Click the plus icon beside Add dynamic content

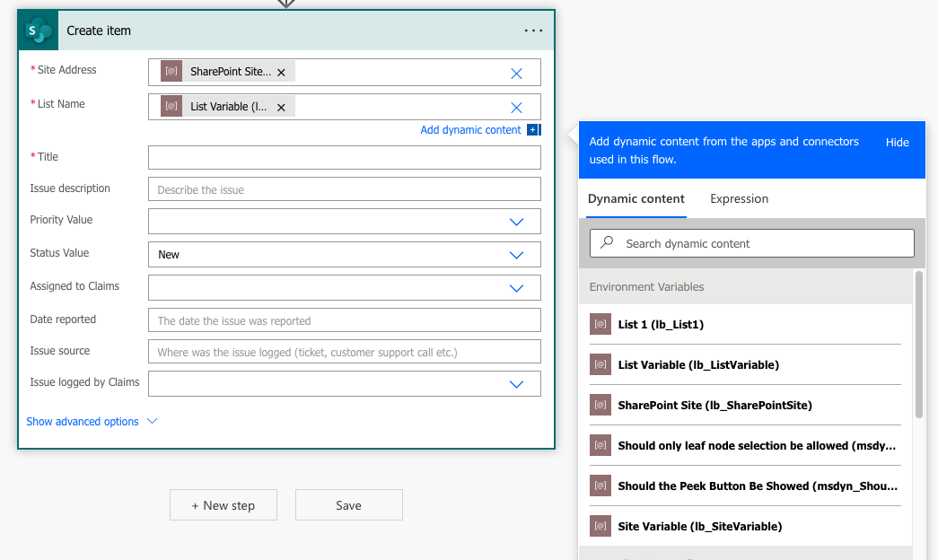(x=534, y=129)
